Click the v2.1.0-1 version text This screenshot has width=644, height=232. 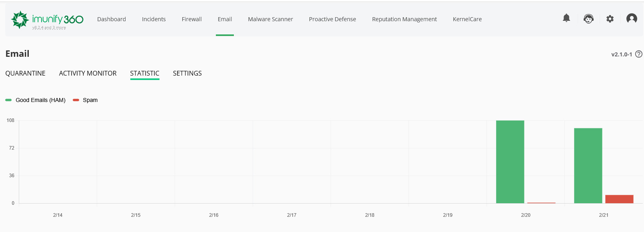[622, 54]
